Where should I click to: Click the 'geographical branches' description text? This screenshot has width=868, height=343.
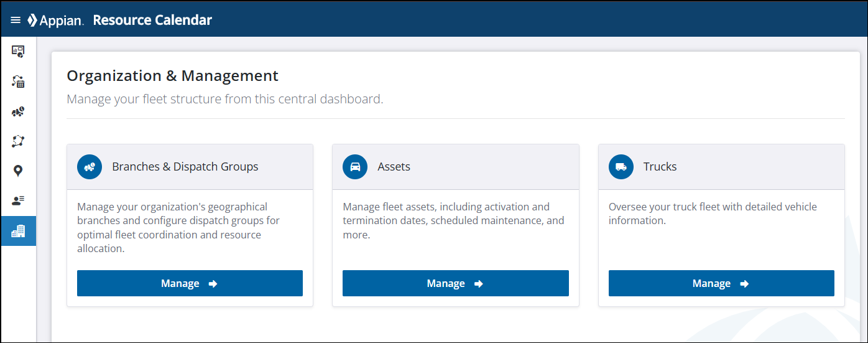point(178,228)
